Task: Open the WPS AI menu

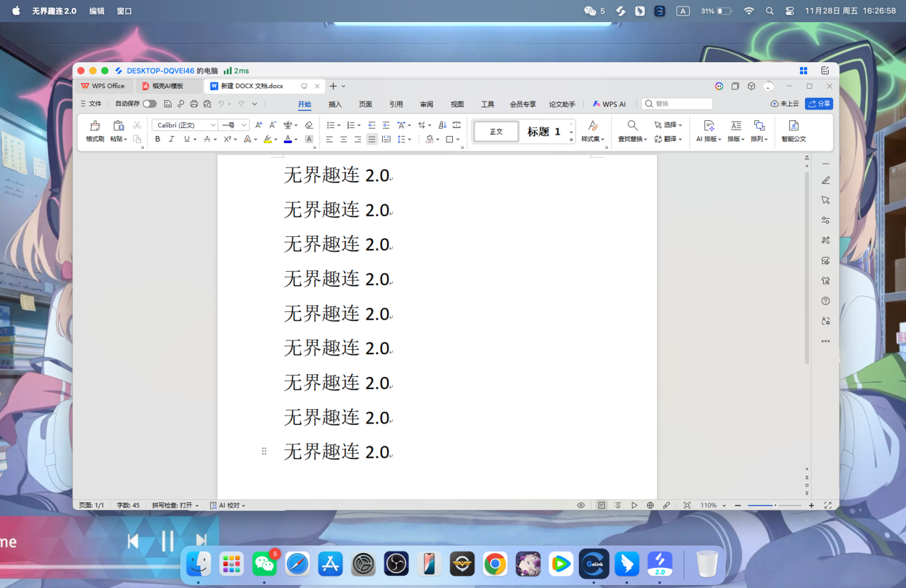Action: pyautogui.click(x=609, y=104)
